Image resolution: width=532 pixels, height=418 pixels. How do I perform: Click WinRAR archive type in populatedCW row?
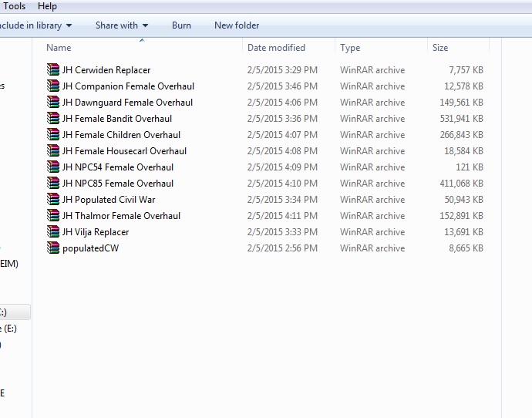pyautogui.click(x=372, y=248)
